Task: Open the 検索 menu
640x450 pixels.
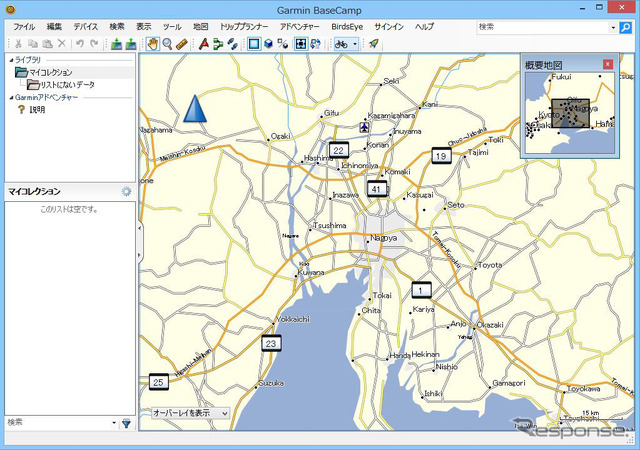Action: 117,27
